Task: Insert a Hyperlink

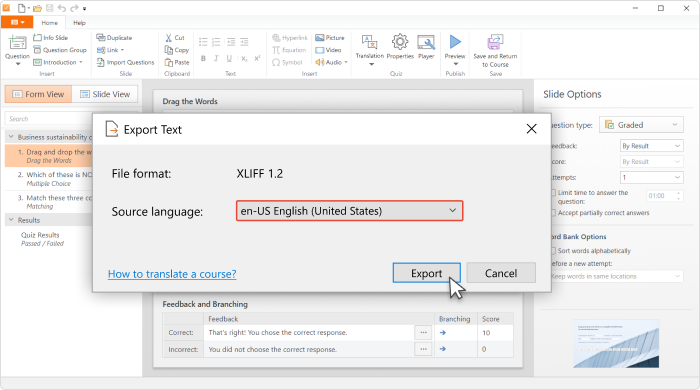Action: 290,38
